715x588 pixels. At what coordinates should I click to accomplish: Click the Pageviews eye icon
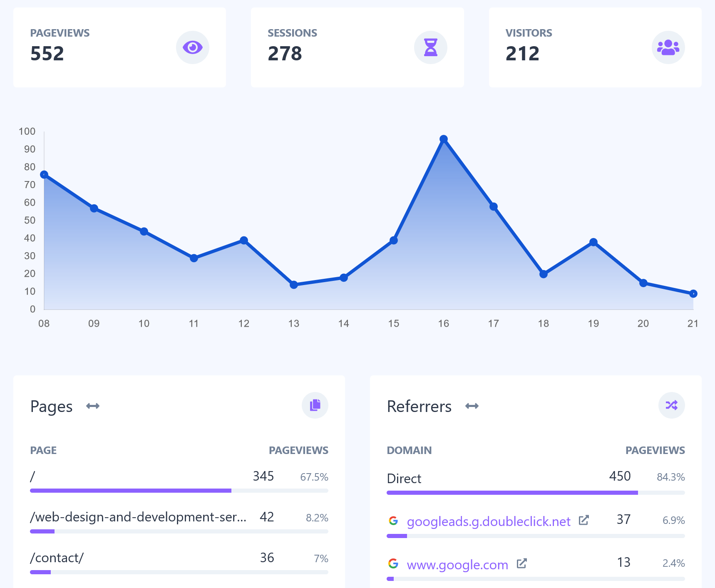click(192, 47)
